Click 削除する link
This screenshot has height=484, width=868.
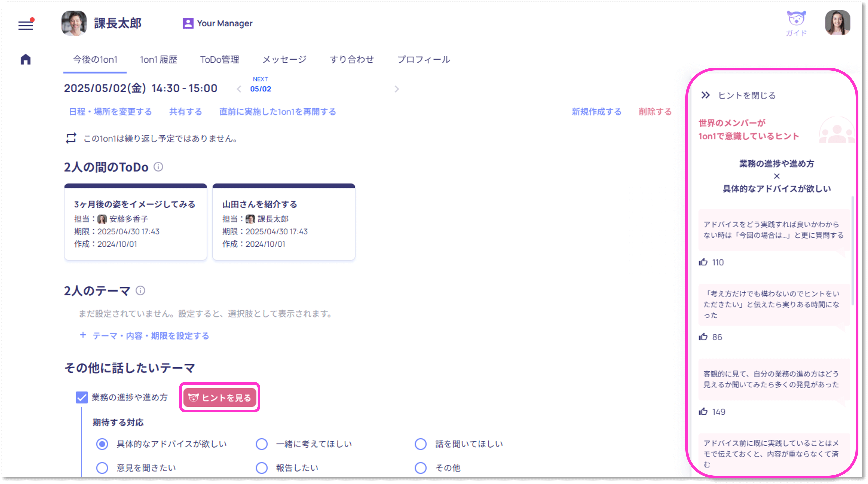coord(655,112)
